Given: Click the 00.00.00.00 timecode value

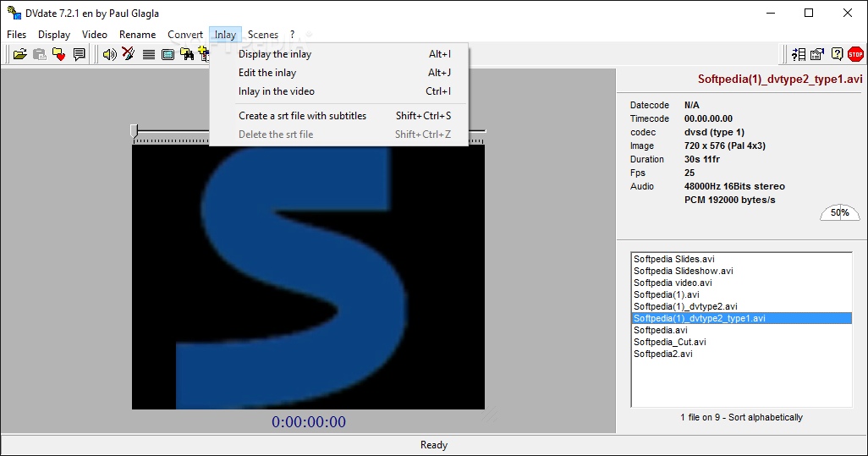Looking at the screenshot, I should [708, 118].
